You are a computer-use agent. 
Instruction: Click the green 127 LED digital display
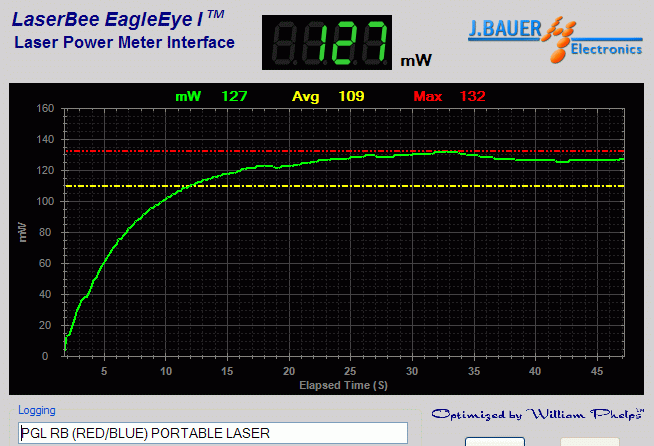click(x=327, y=43)
